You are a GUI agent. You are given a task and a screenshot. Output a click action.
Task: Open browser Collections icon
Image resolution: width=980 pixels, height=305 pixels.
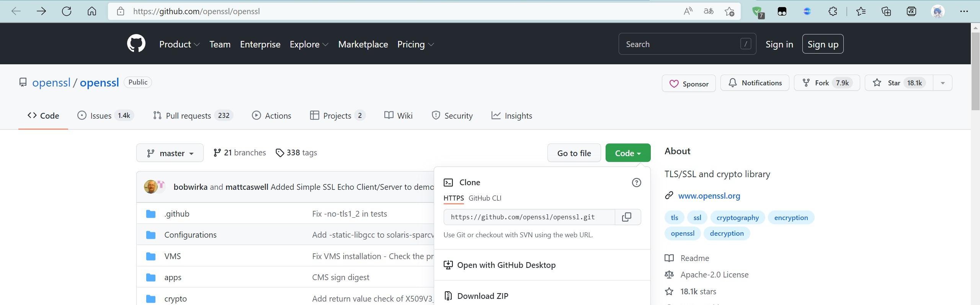point(886,11)
